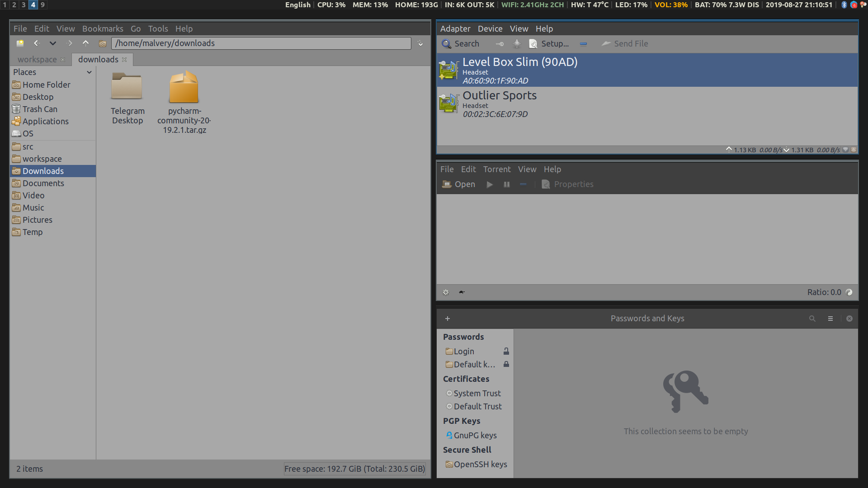Open Bookmarks menu in file manager
Image resolution: width=868 pixels, height=488 pixels.
103,28
